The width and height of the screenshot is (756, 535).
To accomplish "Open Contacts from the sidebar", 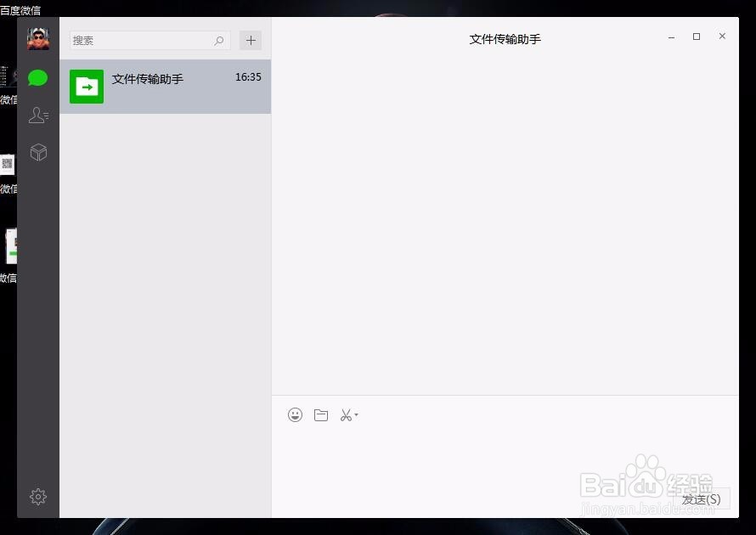I will 37,115.
